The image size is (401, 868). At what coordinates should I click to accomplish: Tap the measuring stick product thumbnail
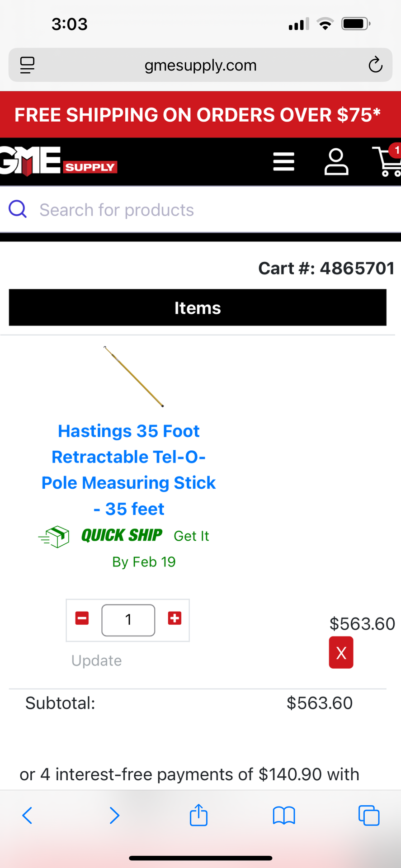(x=133, y=377)
